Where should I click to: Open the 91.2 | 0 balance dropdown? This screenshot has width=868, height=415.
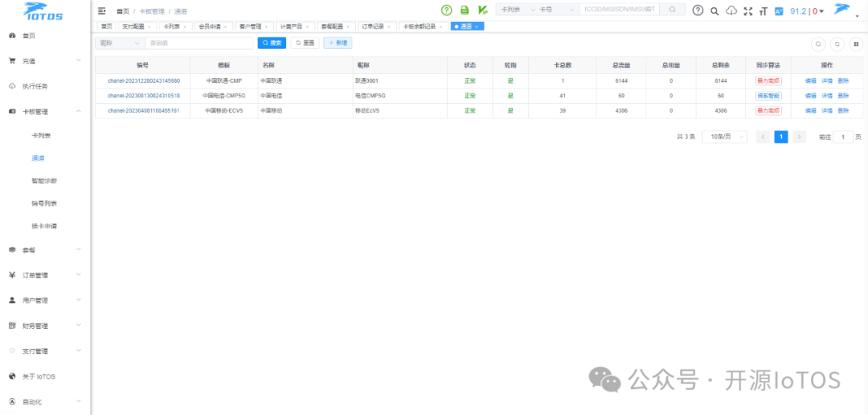[807, 10]
